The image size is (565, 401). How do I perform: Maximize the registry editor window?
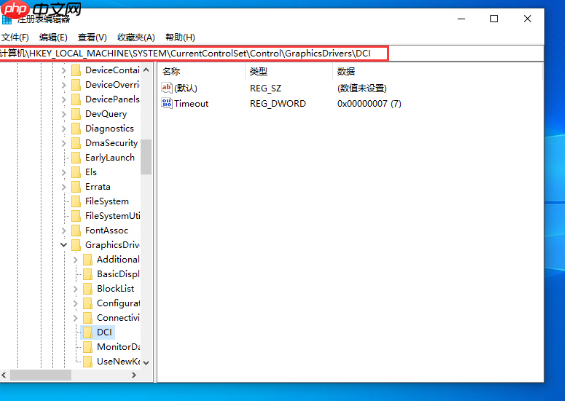coord(494,19)
